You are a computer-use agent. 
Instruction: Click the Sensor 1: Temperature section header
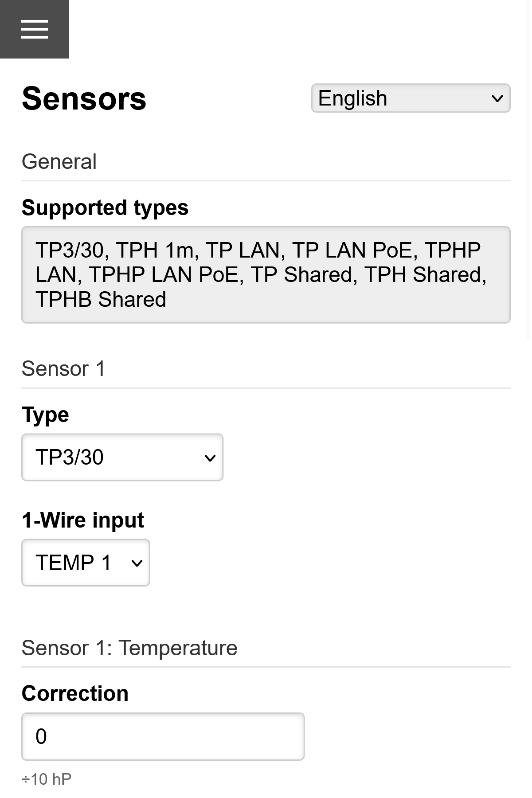coord(129,647)
